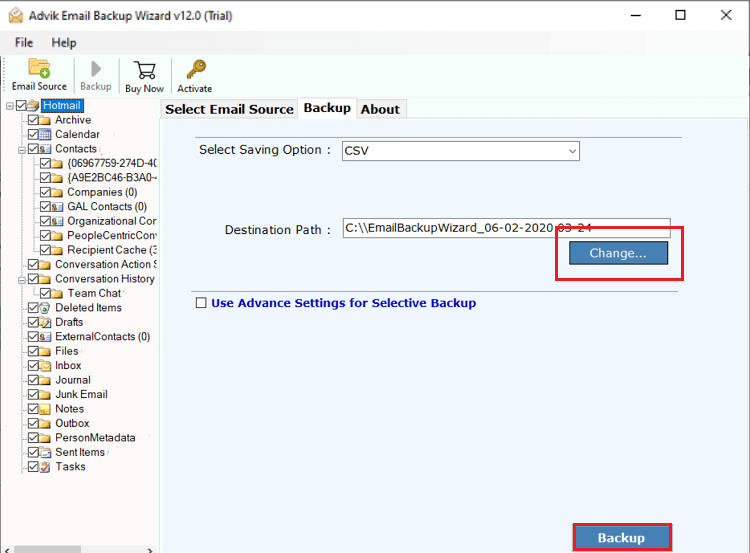Uncheck the Junk Email checkbox
This screenshot has width=750, height=553.
click(33, 394)
